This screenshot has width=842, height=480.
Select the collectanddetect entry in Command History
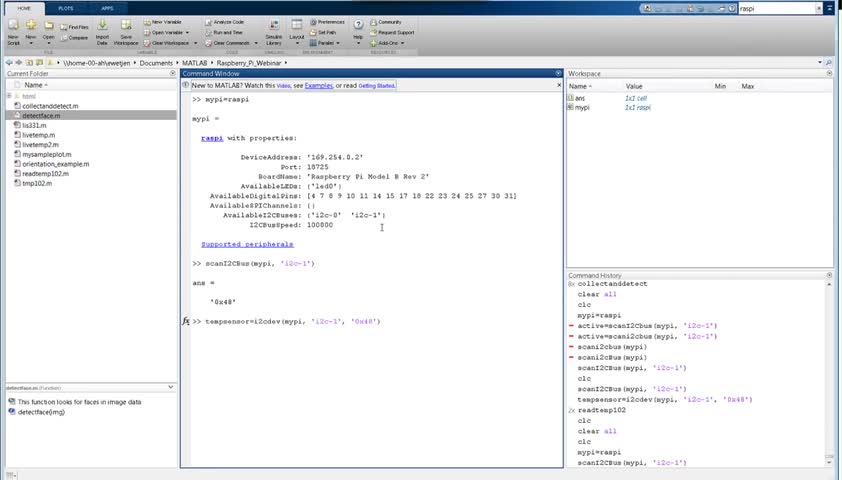click(x=612, y=284)
